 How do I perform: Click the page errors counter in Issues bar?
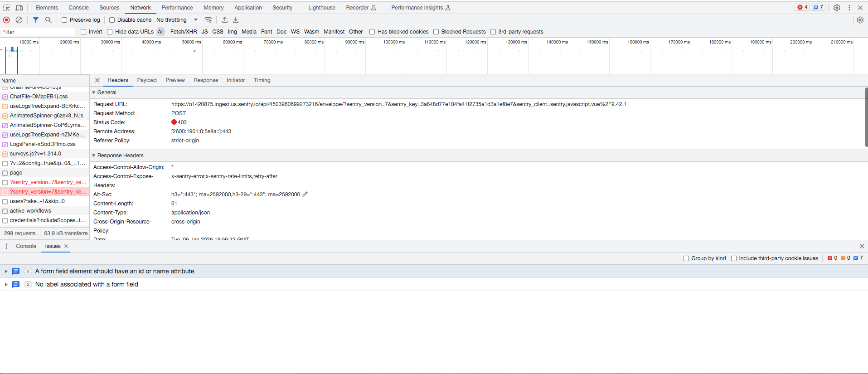tap(832, 258)
